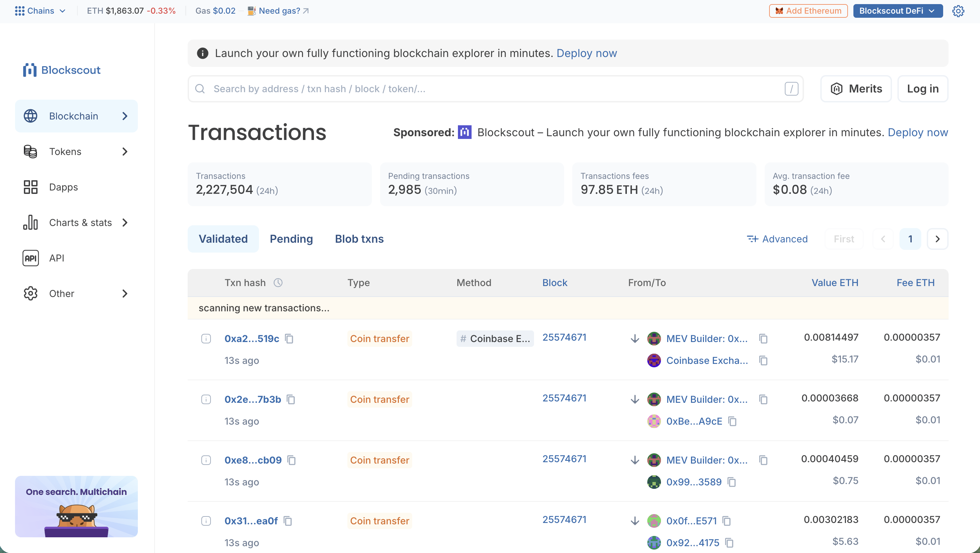Screen dimensions: 980x553
Task: Go to the next page of transactions
Action: [937, 239]
